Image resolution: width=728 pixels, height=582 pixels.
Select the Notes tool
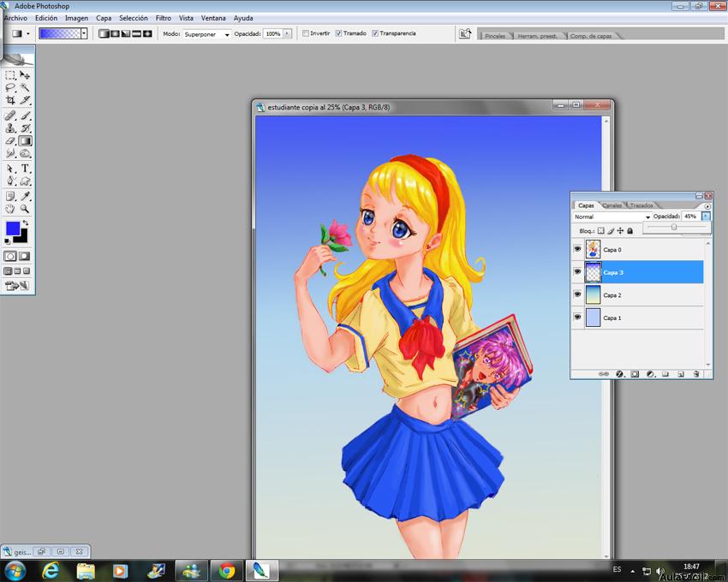point(10,196)
